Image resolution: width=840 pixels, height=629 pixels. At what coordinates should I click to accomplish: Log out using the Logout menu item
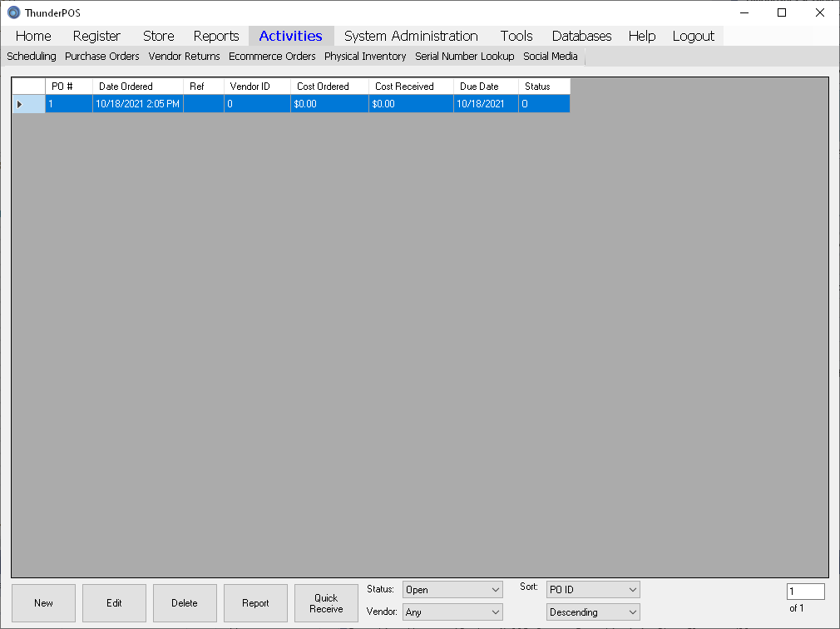click(x=693, y=36)
